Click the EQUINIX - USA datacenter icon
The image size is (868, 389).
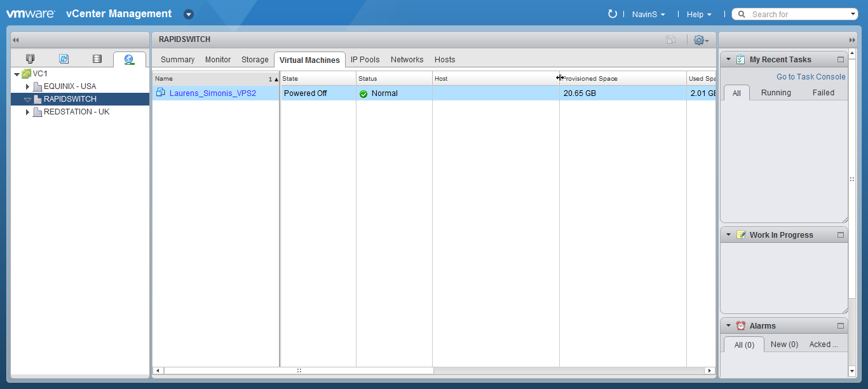pyautogui.click(x=37, y=86)
